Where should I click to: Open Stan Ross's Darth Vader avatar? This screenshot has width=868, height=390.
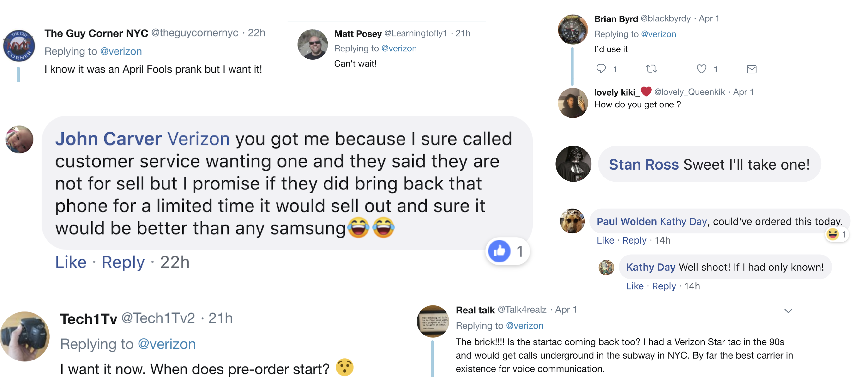[x=573, y=164]
